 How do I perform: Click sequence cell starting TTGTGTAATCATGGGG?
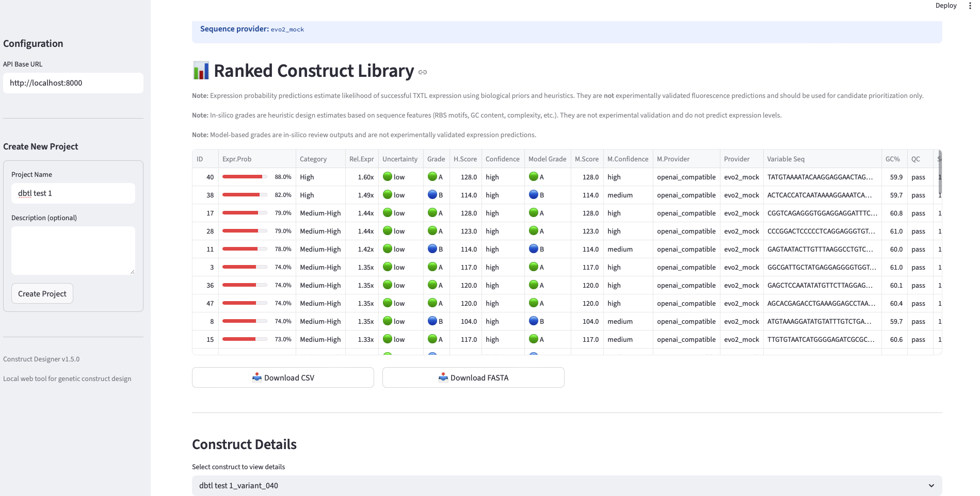[x=823, y=339]
